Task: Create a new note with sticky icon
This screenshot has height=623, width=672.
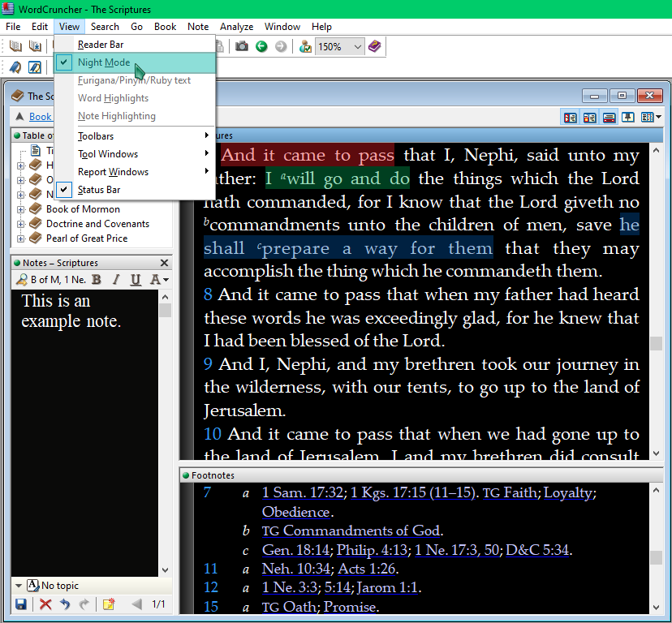Action: 109,604
